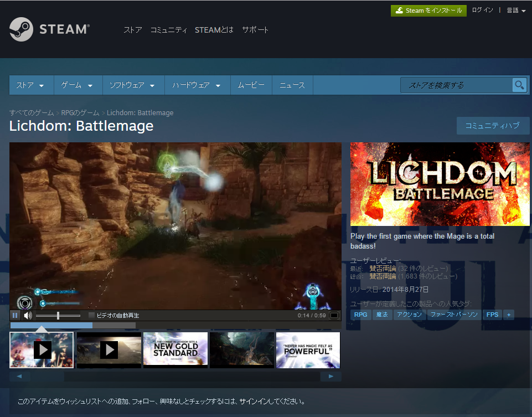Mute the video speaker icon
This screenshot has height=417, width=532.
(x=28, y=316)
